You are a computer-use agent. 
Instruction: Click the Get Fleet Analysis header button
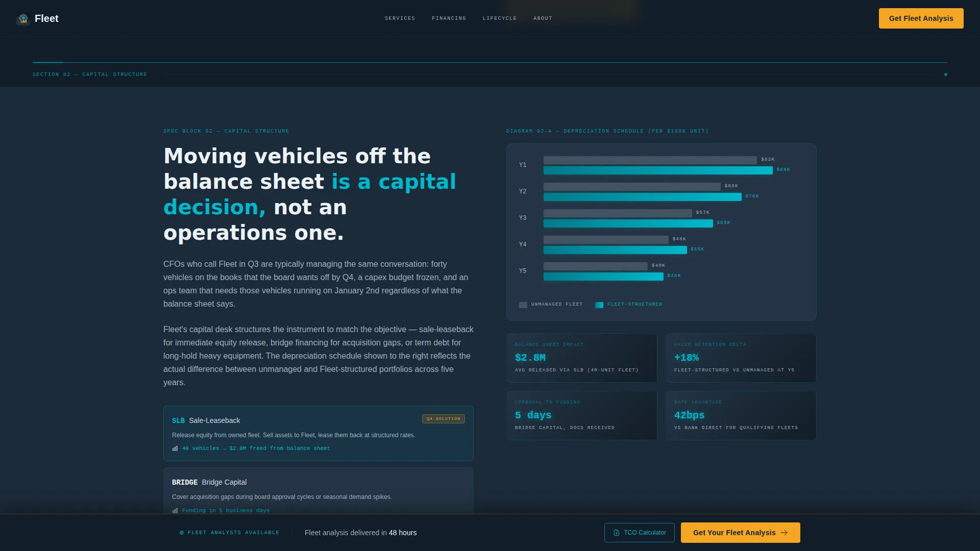pos(921,18)
